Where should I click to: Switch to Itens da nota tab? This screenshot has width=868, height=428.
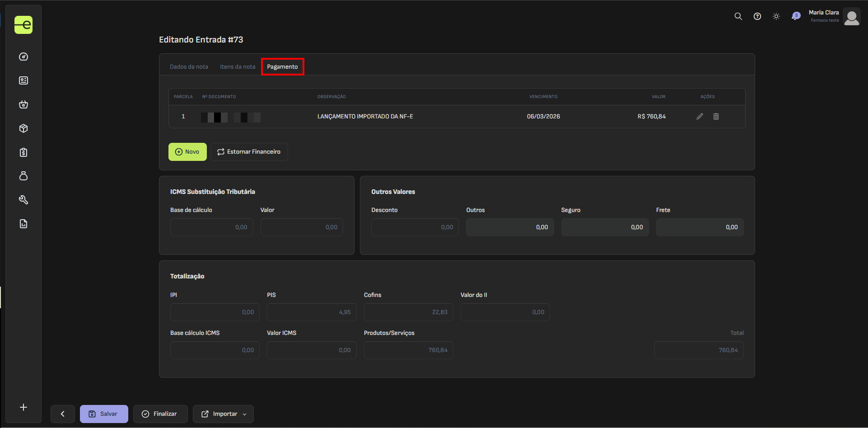238,66
